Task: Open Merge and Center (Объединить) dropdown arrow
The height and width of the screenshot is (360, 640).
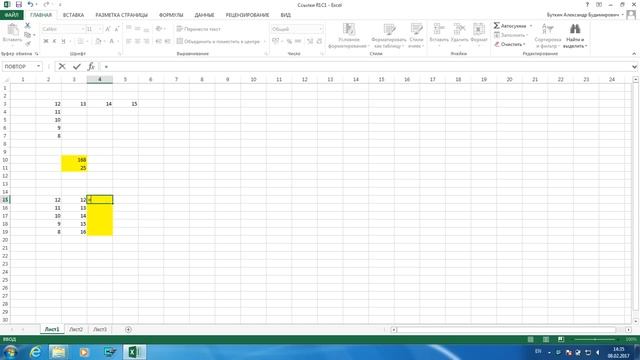Action: click(x=264, y=41)
